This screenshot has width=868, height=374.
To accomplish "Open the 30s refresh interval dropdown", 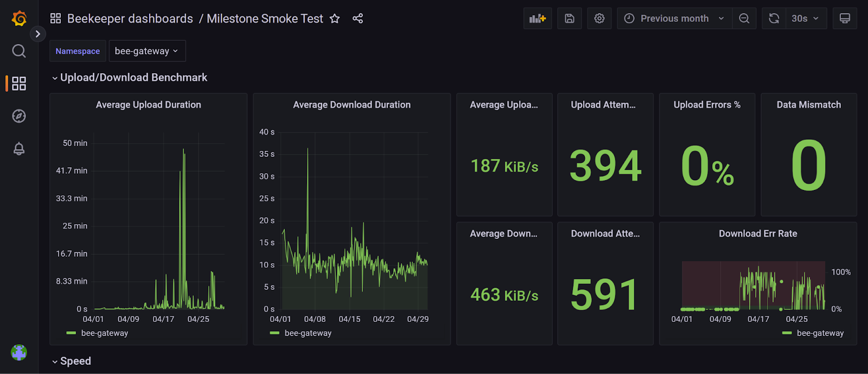I will pyautogui.click(x=805, y=18).
